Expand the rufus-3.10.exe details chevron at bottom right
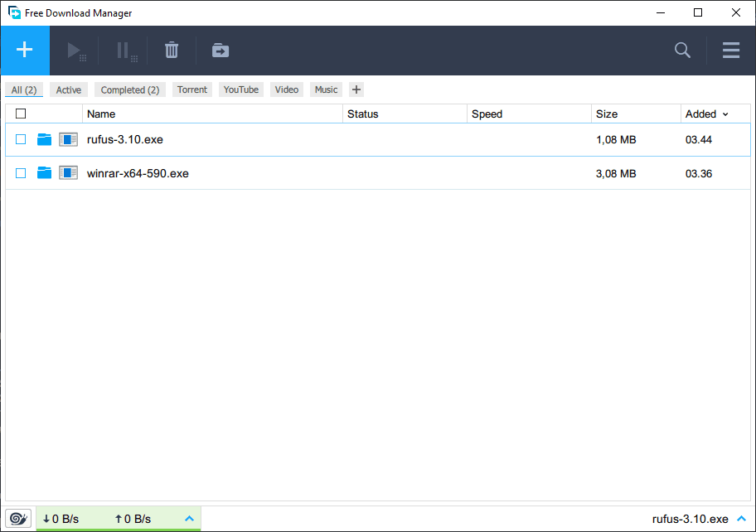The height and width of the screenshot is (532, 756). click(742, 519)
